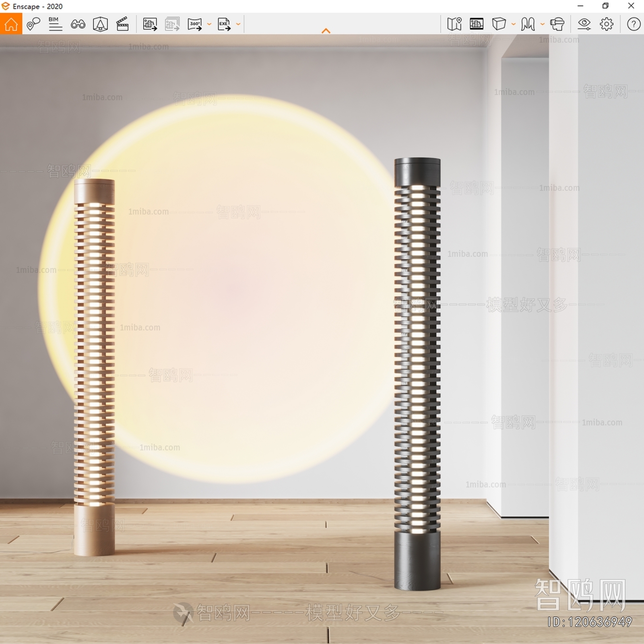Enable Virtual Reality headset mode
Viewport: 644px width, 644px height.
pos(557,24)
